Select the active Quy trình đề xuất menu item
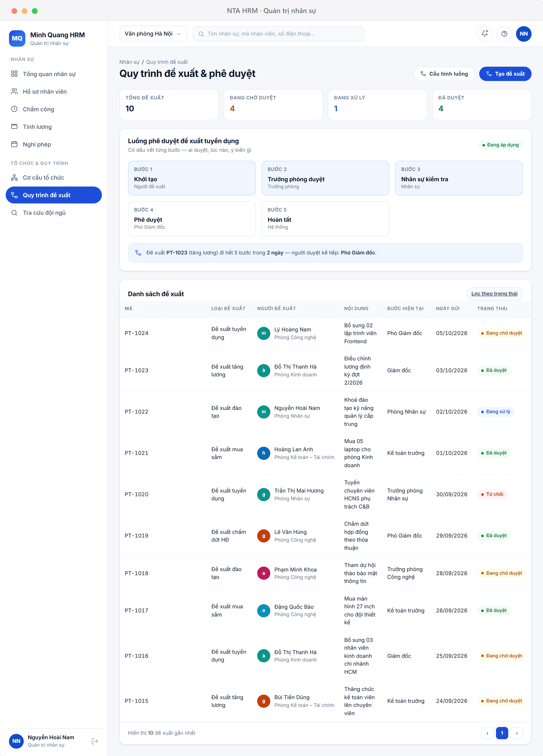The image size is (543, 756). pyautogui.click(x=54, y=195)
